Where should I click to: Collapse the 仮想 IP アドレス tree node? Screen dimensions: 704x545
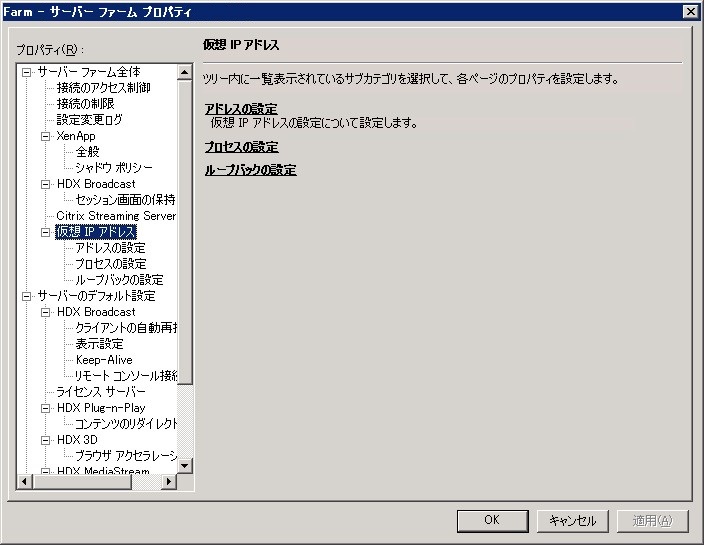[x=45, y=232]
